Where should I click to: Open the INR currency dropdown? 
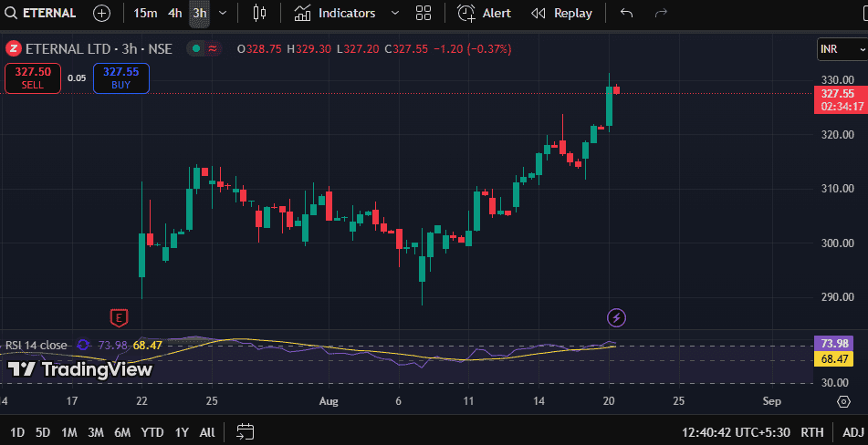tap(842, 49)
